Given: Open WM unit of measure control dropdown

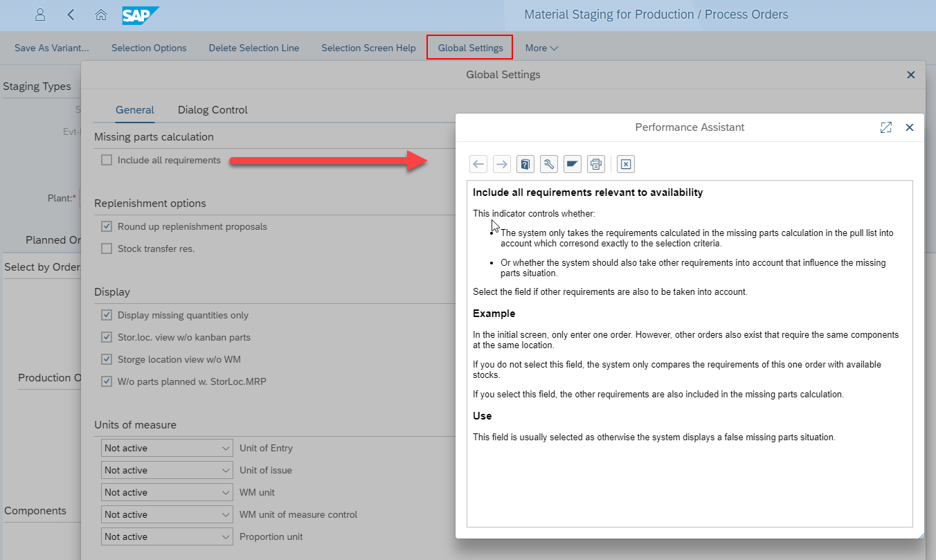Looking at the screenshot, I should coord(167,514).
